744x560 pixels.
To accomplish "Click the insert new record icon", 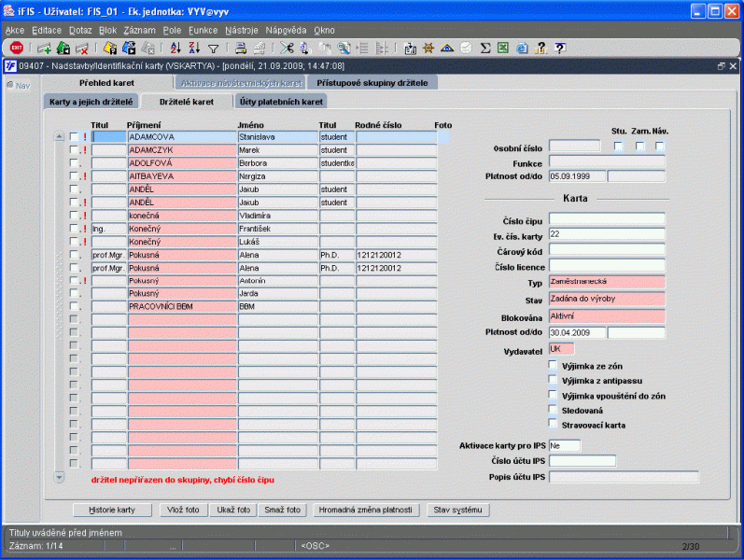I will click(44, 48).
